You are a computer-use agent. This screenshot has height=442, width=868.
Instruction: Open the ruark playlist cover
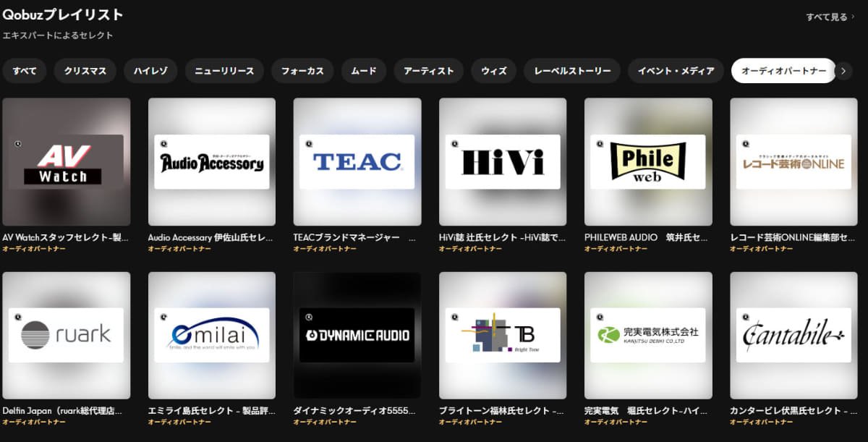[x=67, y=336]
